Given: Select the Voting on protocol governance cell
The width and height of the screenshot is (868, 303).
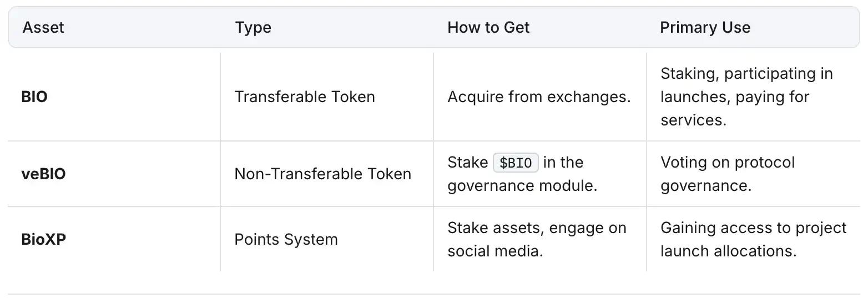Looking at the screenshot, I should [x=728, y=174].
